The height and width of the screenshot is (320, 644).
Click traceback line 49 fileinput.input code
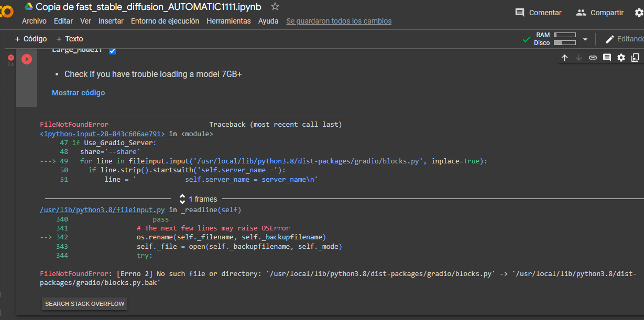283,161
